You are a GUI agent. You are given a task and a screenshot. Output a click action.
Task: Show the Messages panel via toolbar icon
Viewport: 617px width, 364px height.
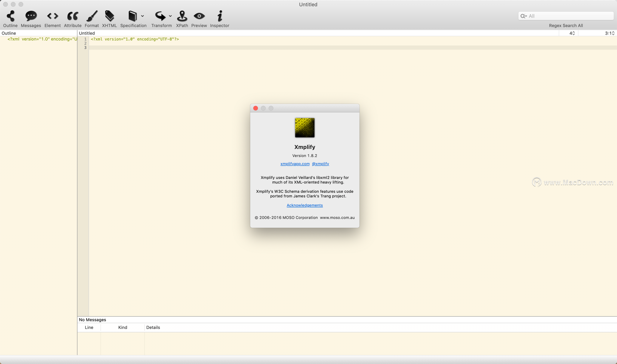(31, 16)
